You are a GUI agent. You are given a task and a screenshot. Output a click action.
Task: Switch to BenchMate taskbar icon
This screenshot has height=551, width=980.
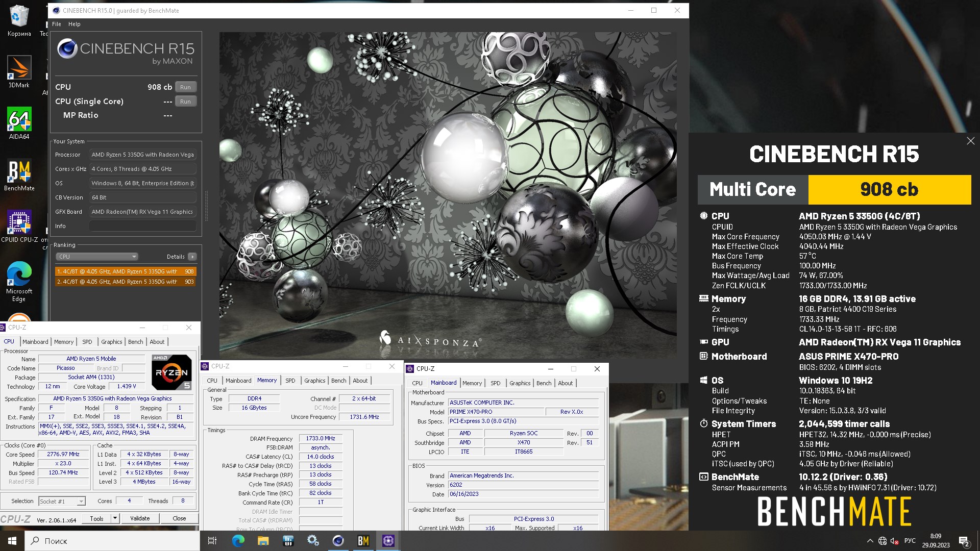363,541
